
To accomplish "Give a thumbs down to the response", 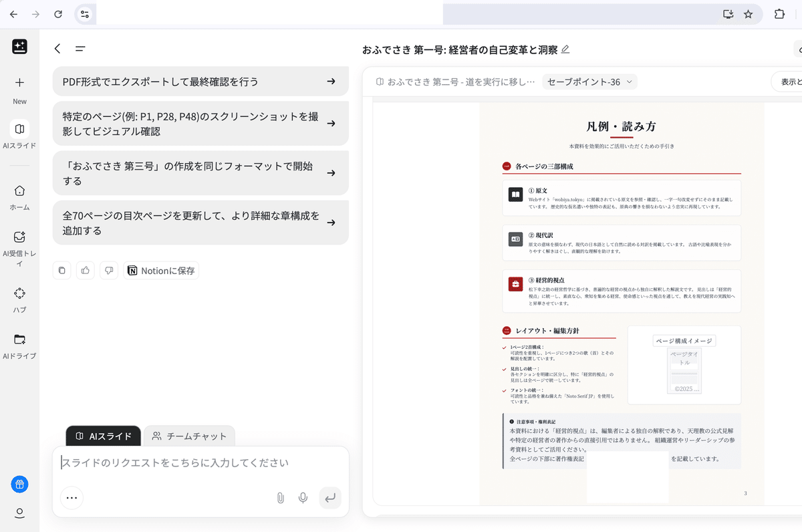I will pyautogui.click(x=109, y=271).
